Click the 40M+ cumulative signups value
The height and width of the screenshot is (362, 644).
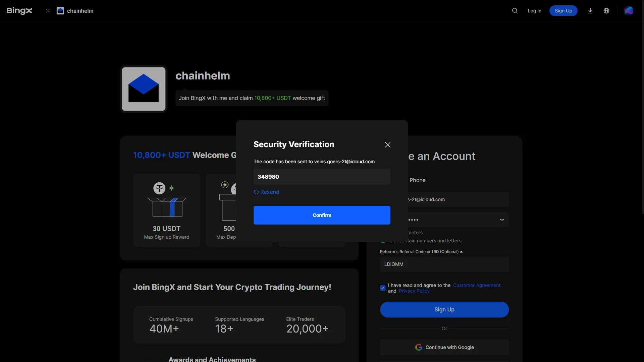tap(164, 329)
